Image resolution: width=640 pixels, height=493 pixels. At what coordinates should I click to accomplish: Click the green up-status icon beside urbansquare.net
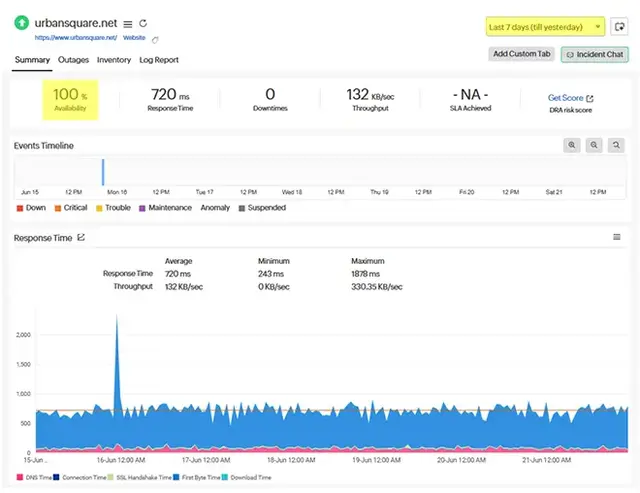pos(22,23)
